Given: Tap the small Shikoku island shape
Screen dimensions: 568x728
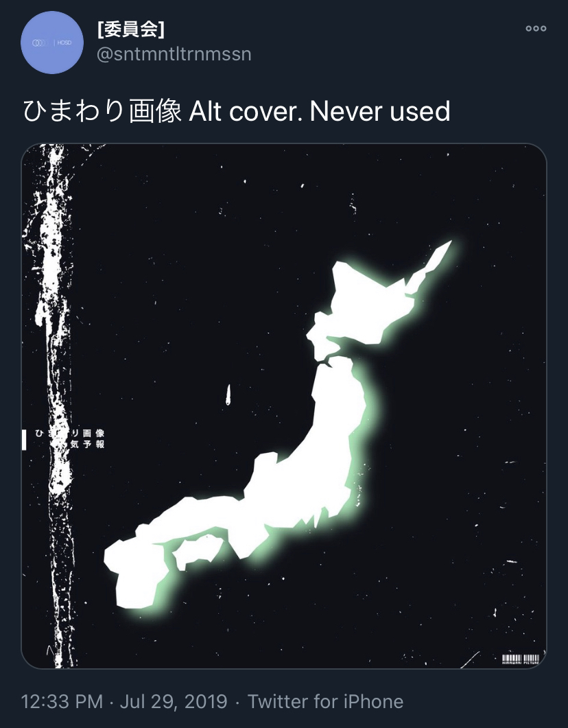Looking at the screenshot, I should tap(198, 551).
